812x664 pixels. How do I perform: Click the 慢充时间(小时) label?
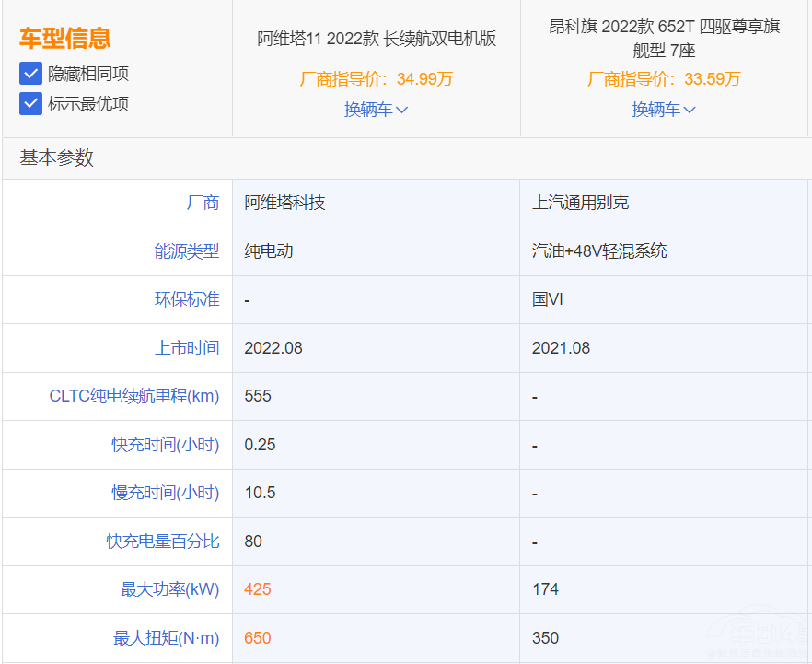click(166, 493)
